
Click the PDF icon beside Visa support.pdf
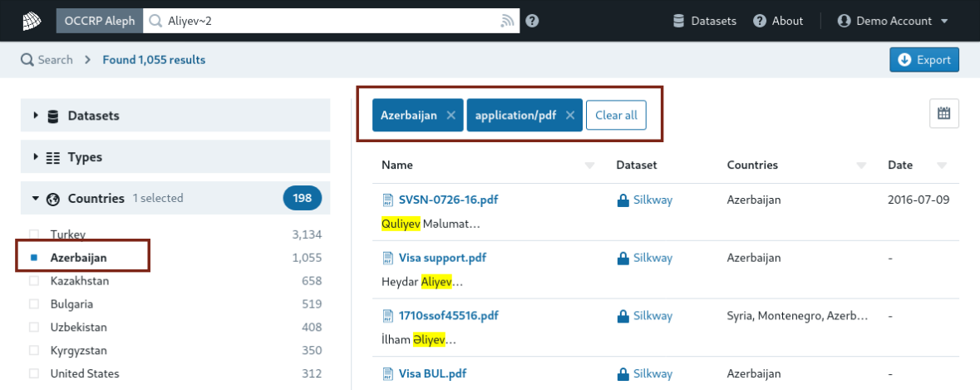pos(387,258)
